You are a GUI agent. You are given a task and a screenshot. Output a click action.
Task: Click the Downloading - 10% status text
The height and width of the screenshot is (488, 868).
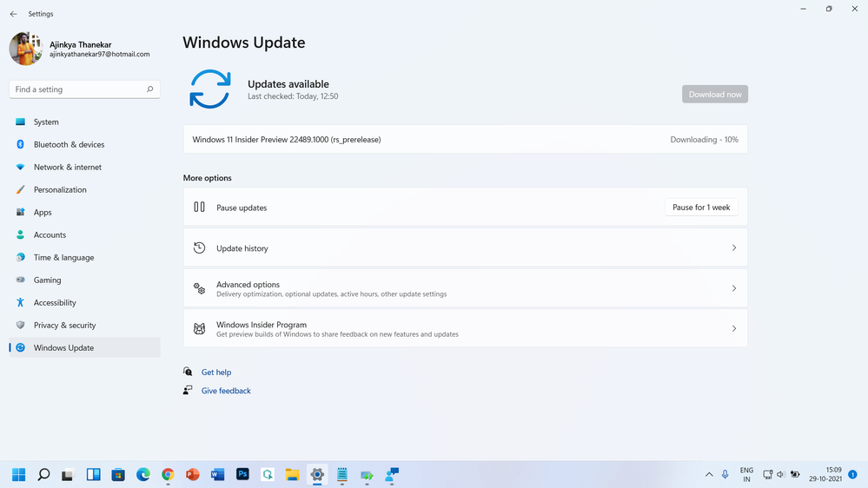tap(704, 140)
